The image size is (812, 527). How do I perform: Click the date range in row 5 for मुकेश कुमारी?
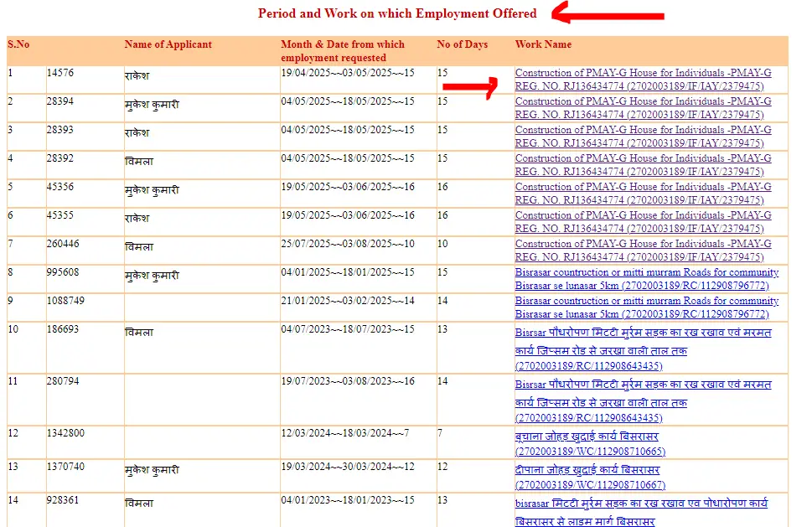click(x=348, y=187)
